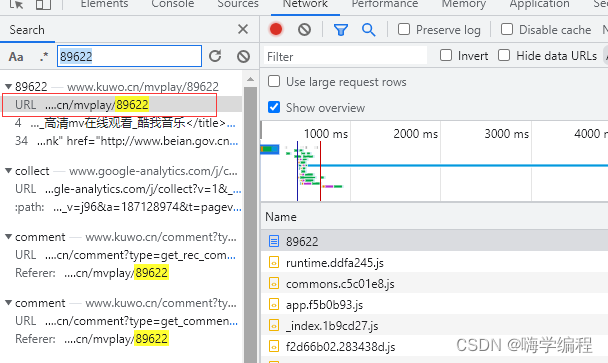Toggle Match Case (Aa) in search
This screenshot has height=363, width=608.
click(16, 57)
